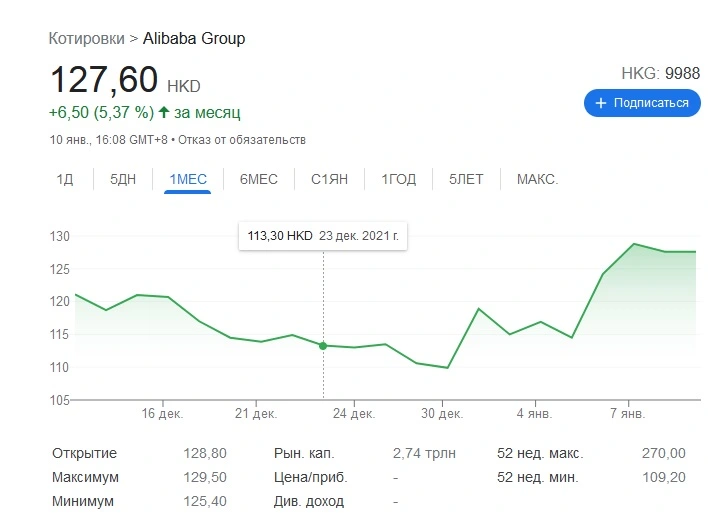This screenshot has height=513, width=708.
Task: Select the 1МЕС tab
Action: tap(188, 179)
